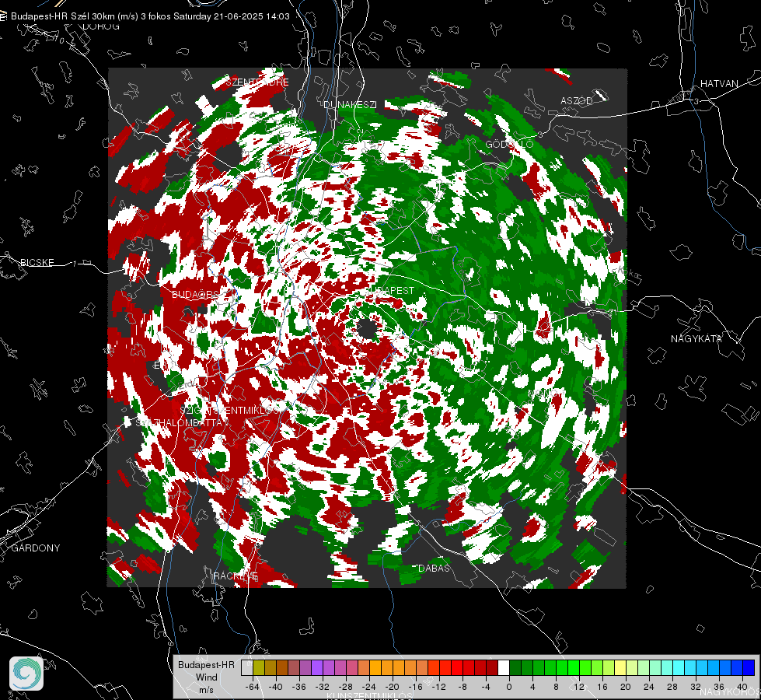Select the dark red swatch left of white

point(492,668)
